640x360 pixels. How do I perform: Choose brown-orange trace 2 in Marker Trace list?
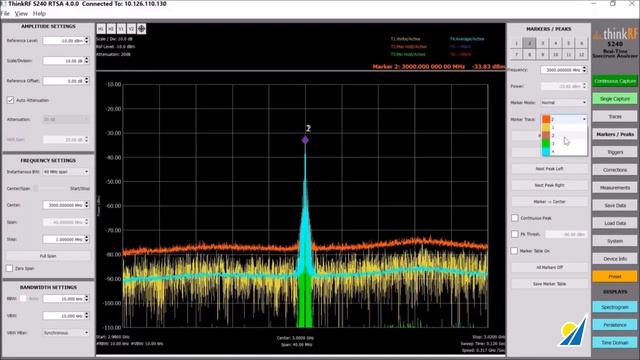point(564,135)
